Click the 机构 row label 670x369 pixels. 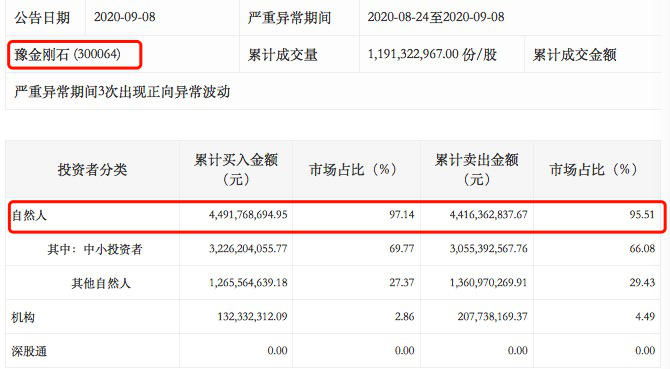click(23, 317)
